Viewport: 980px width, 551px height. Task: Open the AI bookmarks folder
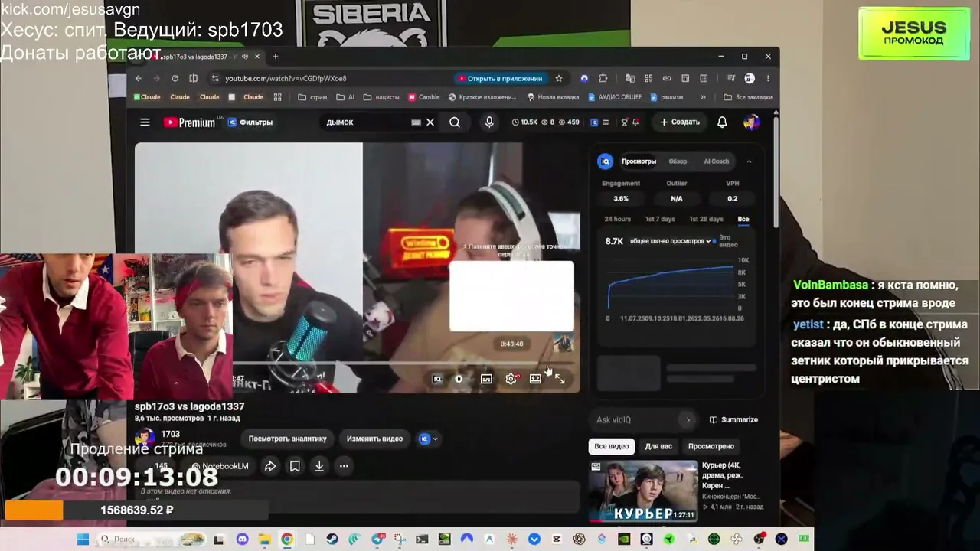[x=345, y=97]
